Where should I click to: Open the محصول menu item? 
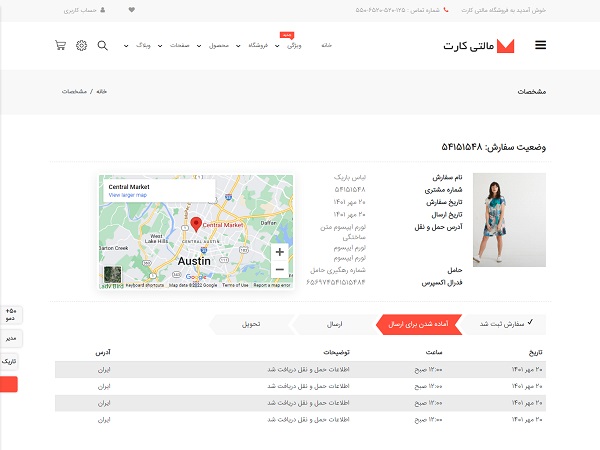coord(217,46)
